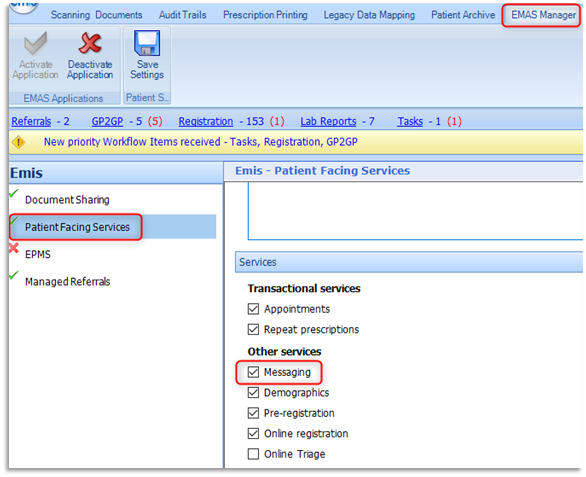Open the EMAS Manager tab
The height and width of the screenshot is (477, 586).
(x=543, y=15)
